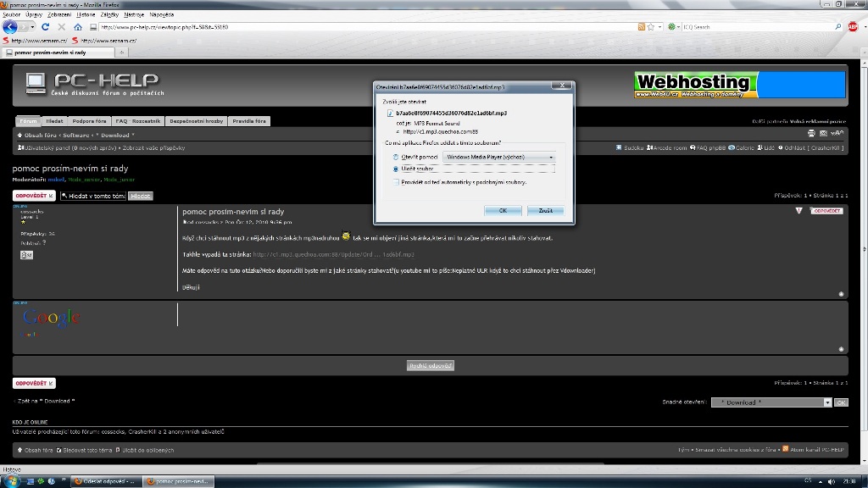This screenshot has width=868, height=488.
Task: Open the Windows Start orb on taskbar
Action: (x=12, y=480)
